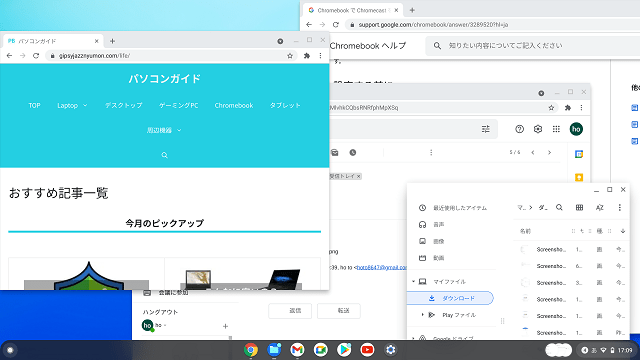Add Hangouts contact with plus icon
This screenshot has width=640, height=360.
tap(225, 326)
